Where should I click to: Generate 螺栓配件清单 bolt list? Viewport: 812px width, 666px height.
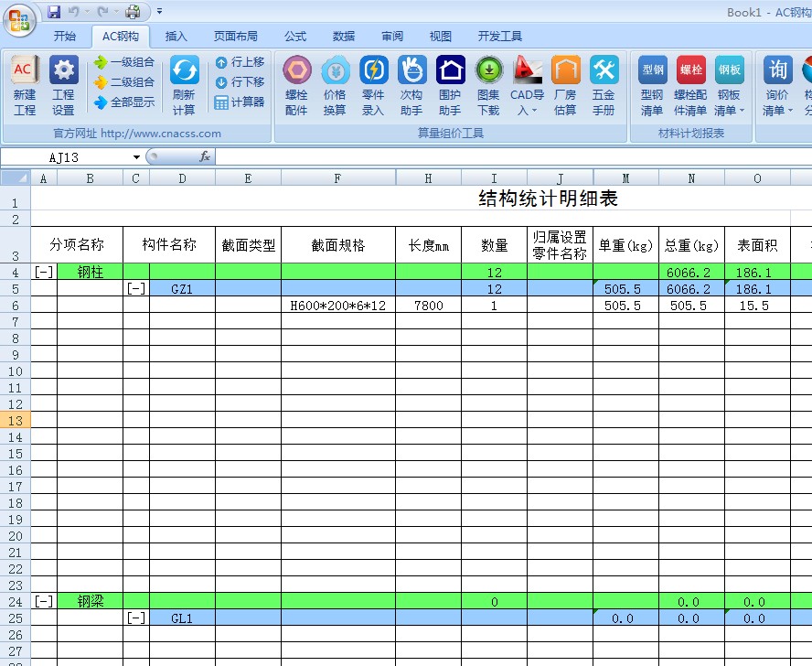[690, 86]
